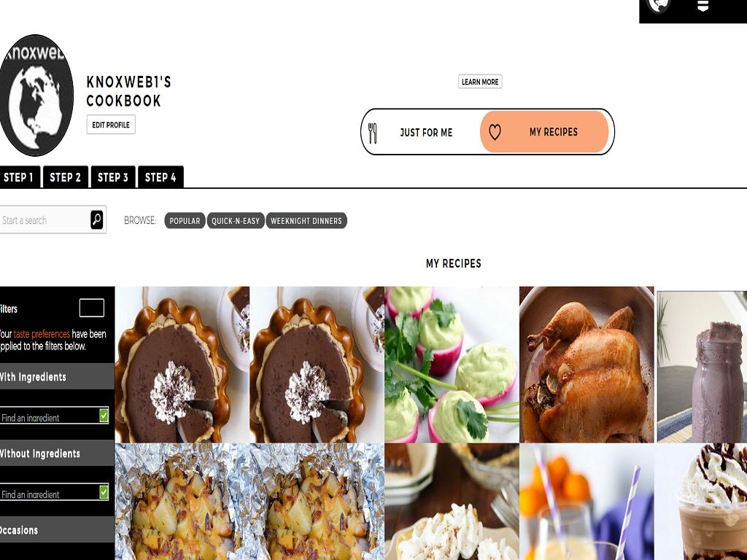Switch to the Step 4 tab
Screen dimensions: 747x560
160,177
